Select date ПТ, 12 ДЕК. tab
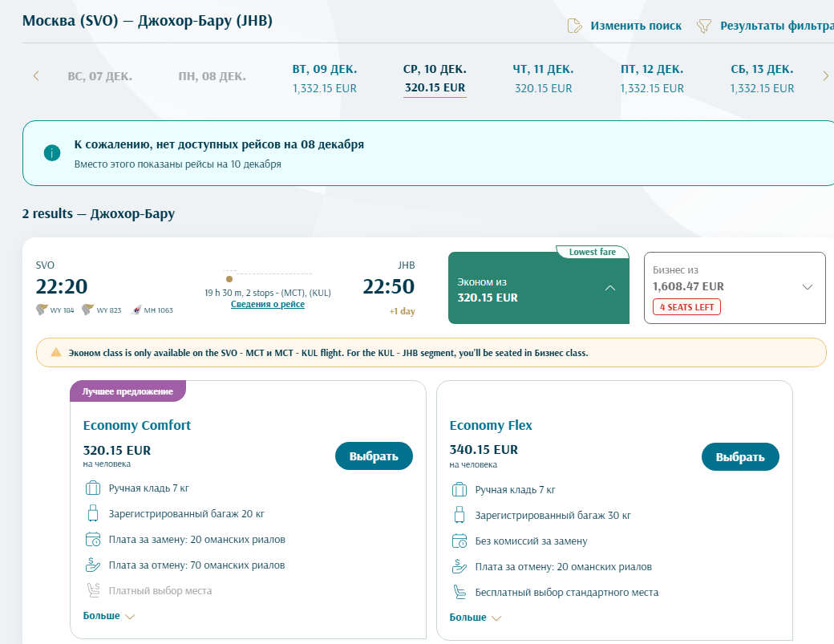 tap(651, 78)
